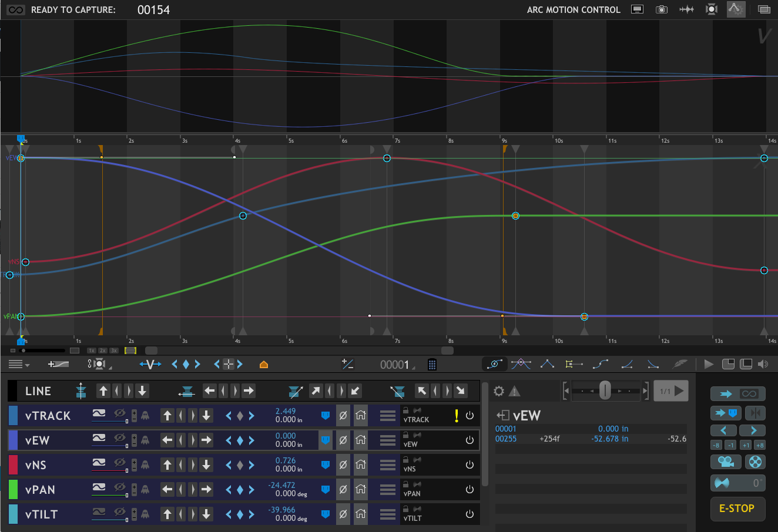Image resolution: width=778 pixels, height=532 pixels.
Task: Jog vTRACK up with arrow button
Action: pyautogui.click(x=167, y=416)
